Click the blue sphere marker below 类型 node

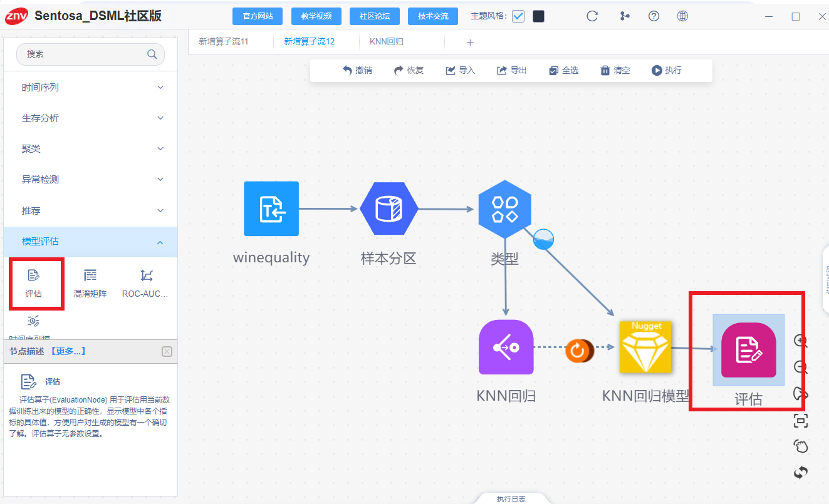pos(543,239)
